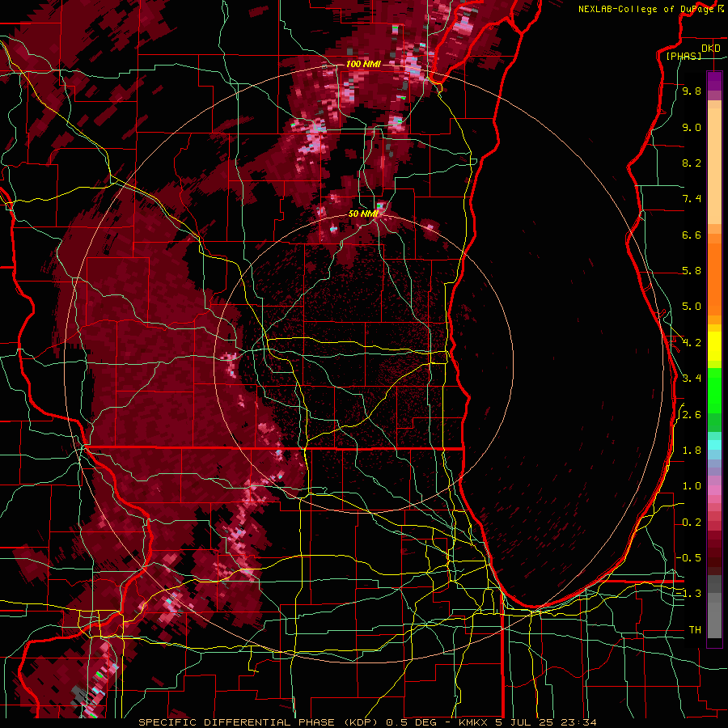Viewport: 728px width, 728px height.
Task: Click the 3.4 value on the color scale
Action: pos(692,379)
